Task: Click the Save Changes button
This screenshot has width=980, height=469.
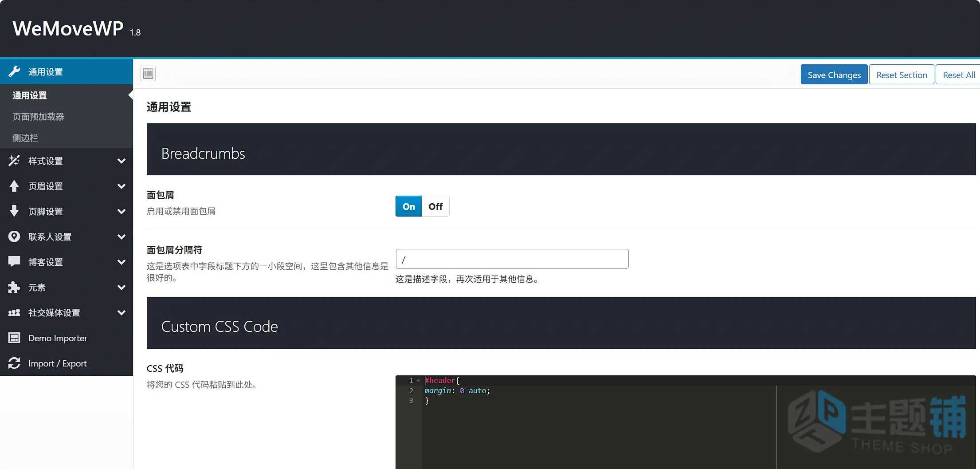Action: coord(834,75)
